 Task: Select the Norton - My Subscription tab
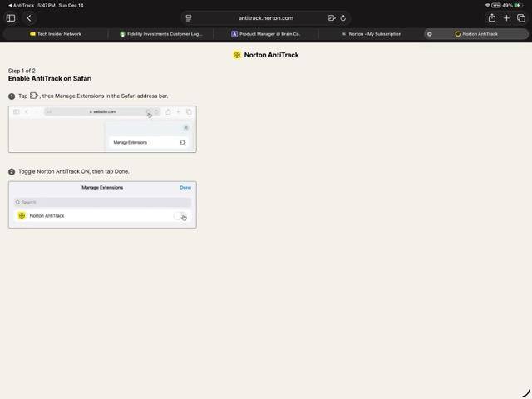point(372,34)
